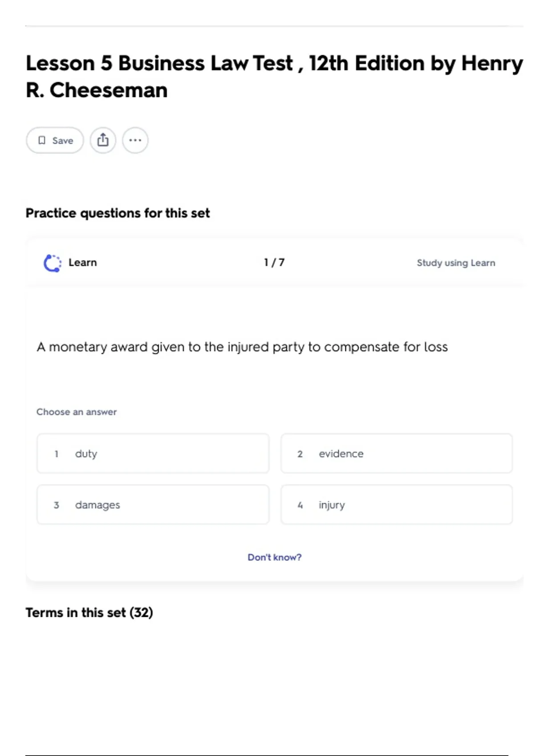Click the "Practice questions for this set" heading
Image resolution: width=534 pixels, height=756 pixels.
click(117, 213)
